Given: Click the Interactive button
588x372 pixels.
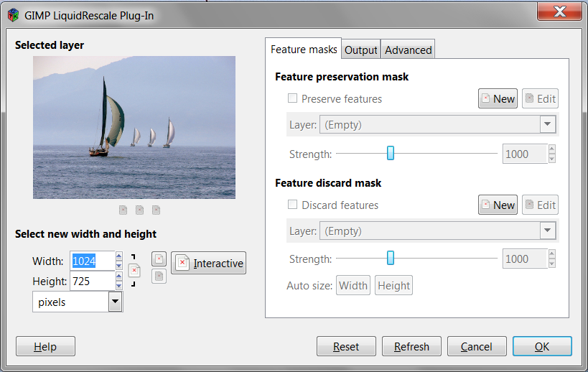Looking at the screenshot, I should click(x=209, y=264).
